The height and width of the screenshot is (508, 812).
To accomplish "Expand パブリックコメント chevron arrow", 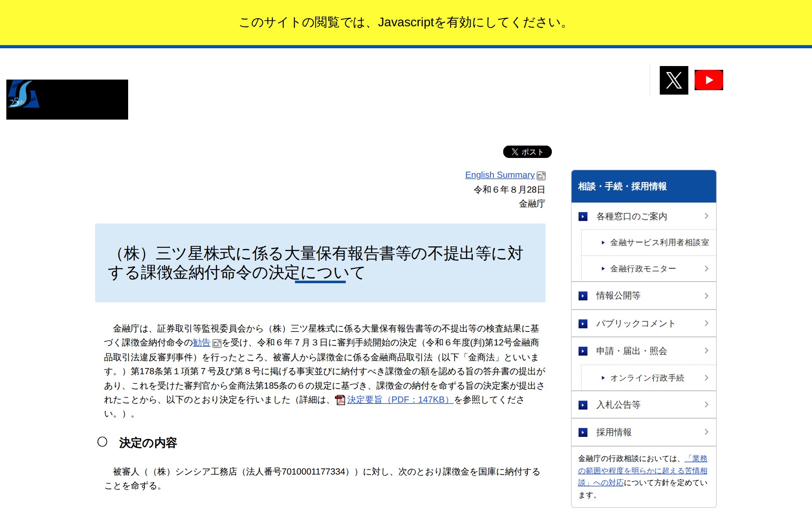I will (x=706, y=323).
